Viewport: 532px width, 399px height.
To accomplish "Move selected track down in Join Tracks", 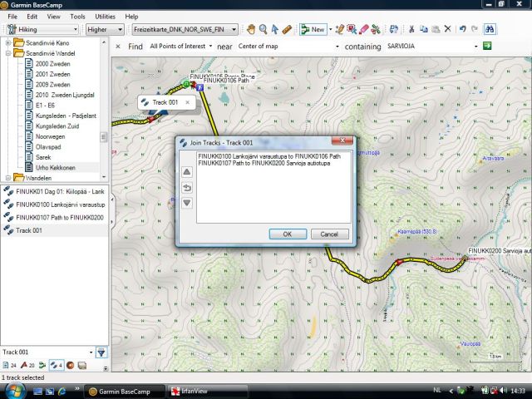I will click(187, 203).
